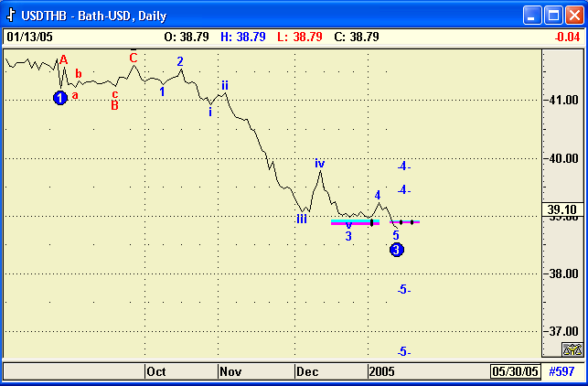The image size is (588, 386).
Task: Click the red lowercase b wave label
Action: pos(79,73)
